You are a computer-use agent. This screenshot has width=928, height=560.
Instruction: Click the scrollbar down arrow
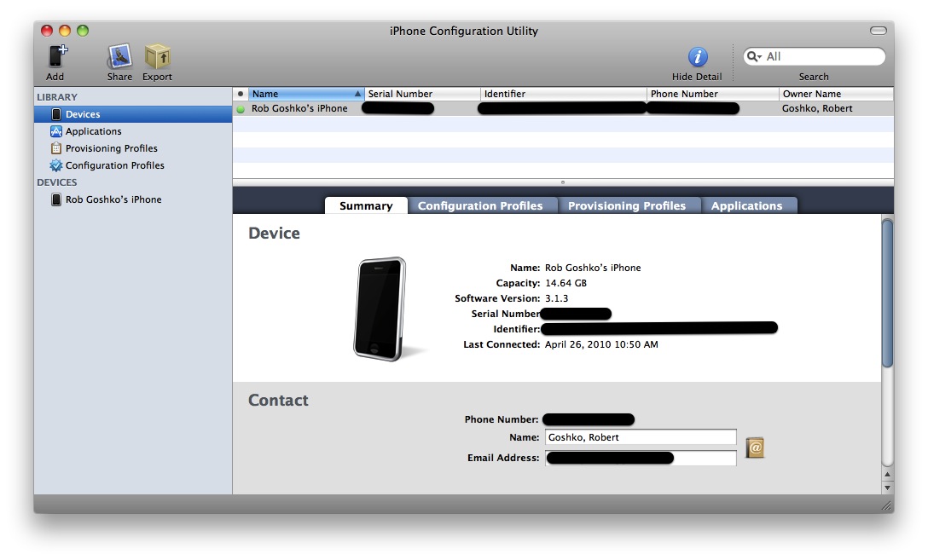point(887,488)
